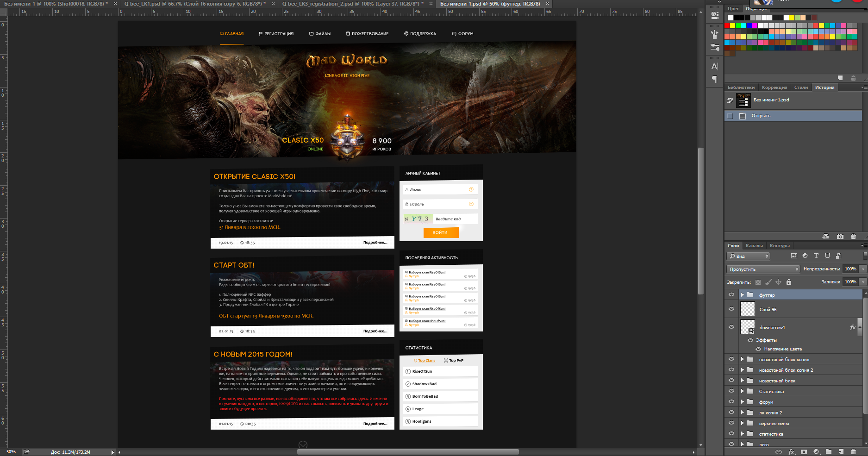Click the trash icon in swatches panel
The height and width of the screenshot is (456, 868).
click(853, 78)
